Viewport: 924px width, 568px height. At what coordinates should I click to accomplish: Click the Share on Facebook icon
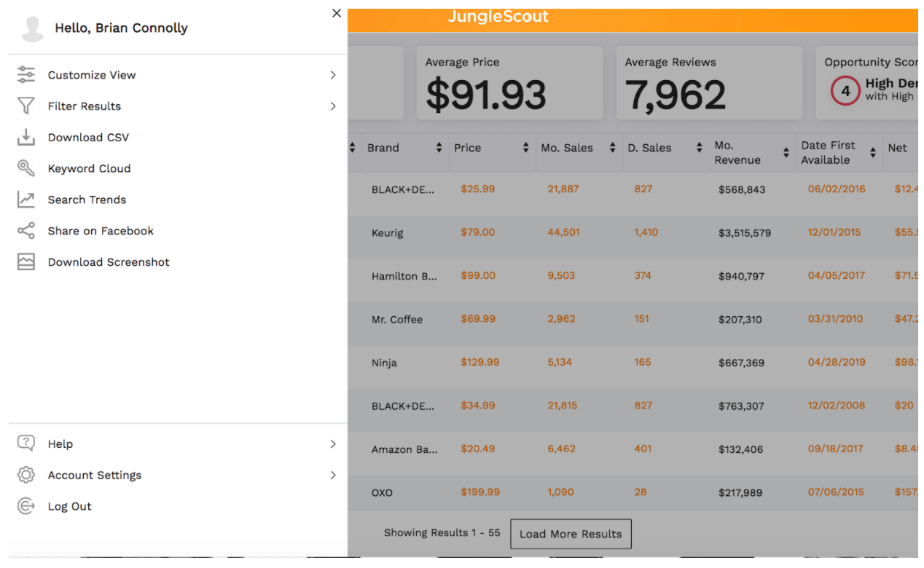pyautogui.click(x=26, y=231)
